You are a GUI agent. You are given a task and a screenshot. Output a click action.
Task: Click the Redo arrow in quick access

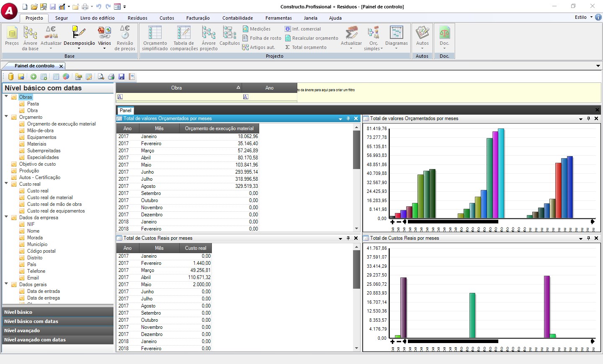coord(108,7)
